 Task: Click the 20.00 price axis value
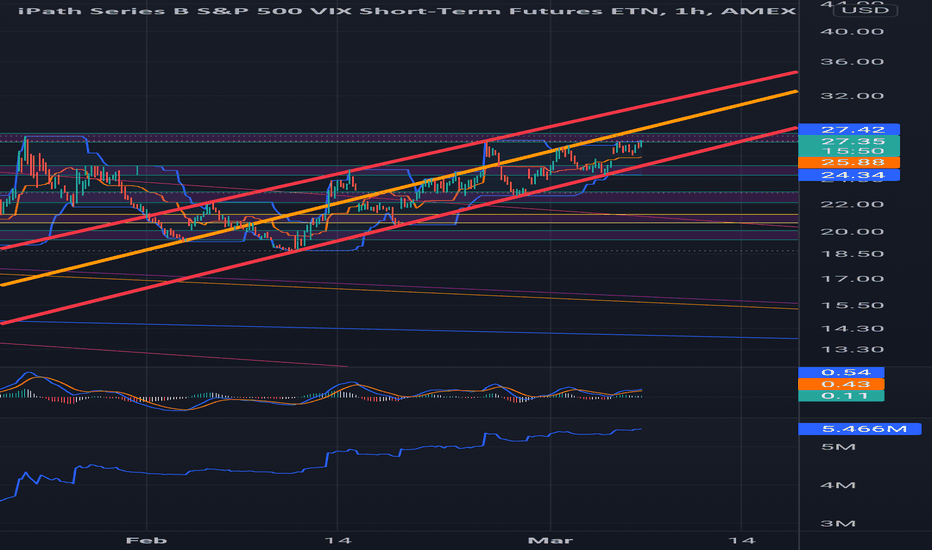[852, 232]
